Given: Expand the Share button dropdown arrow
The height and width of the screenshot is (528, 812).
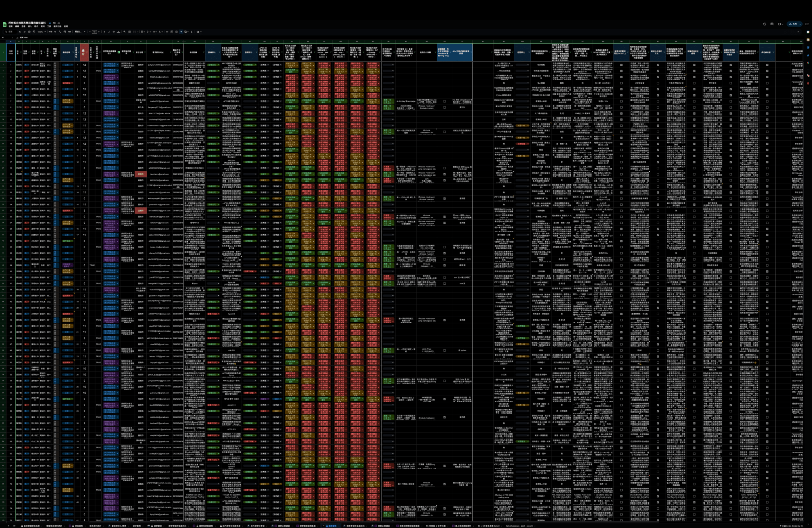Looking at the screenshot, I should click(x=800, y=24).
